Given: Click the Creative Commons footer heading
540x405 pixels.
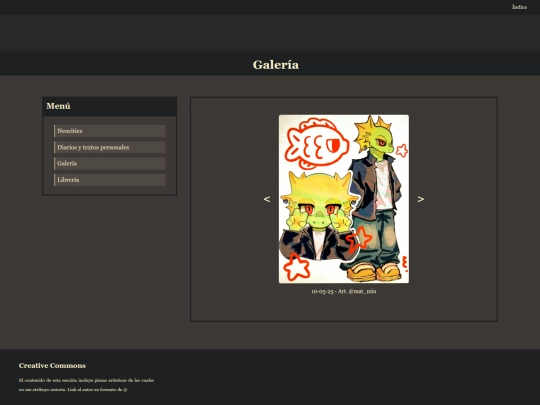Looking at the screenshot, I should tap(52, 365).
